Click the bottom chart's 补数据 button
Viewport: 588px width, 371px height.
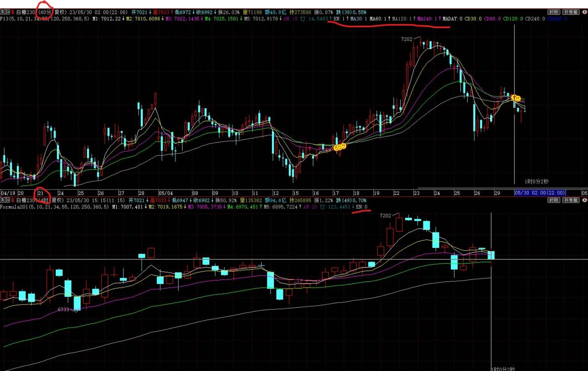tap(571, 200)
